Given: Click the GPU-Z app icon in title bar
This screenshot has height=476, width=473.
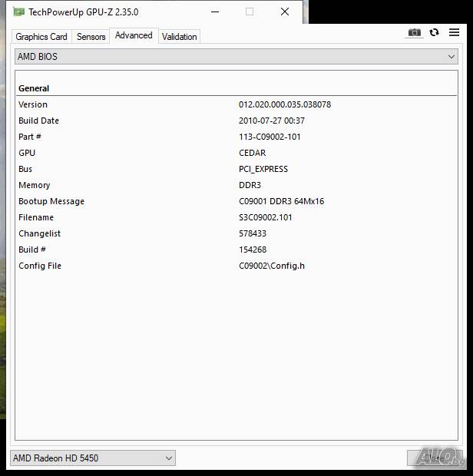Looking at the screenshot, I should tap(18, 12).
